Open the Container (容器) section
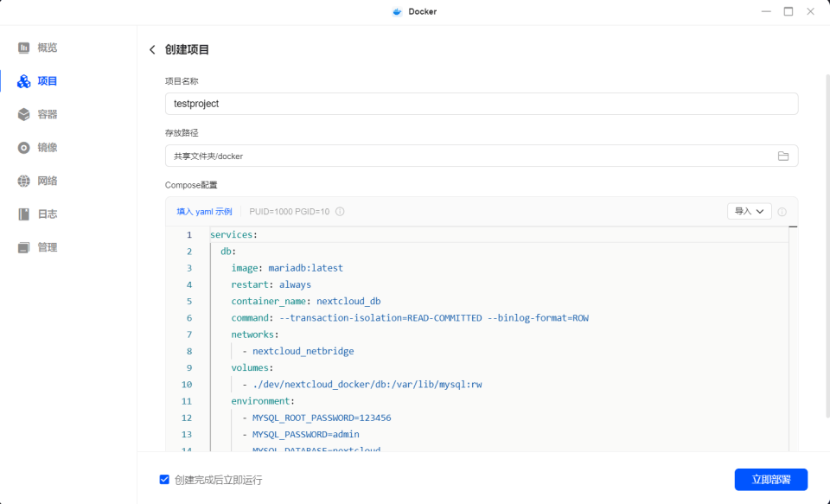Screen dimensions: 830x504 (x=47, y=114)
